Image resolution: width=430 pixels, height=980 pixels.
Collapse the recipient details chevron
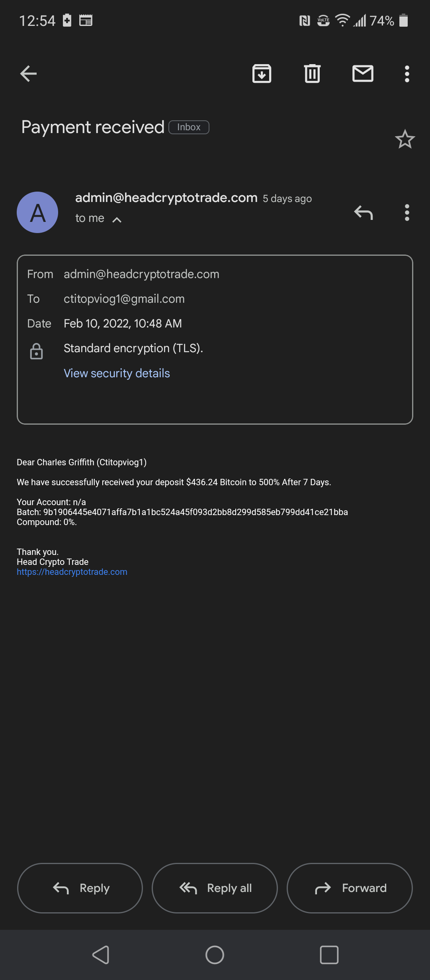(117, 220)
